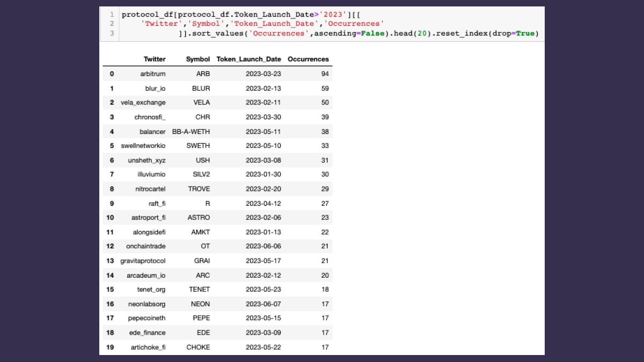644x362 pixels.
Task: Select the arbitrum cell
Action: tap(153, 74)
